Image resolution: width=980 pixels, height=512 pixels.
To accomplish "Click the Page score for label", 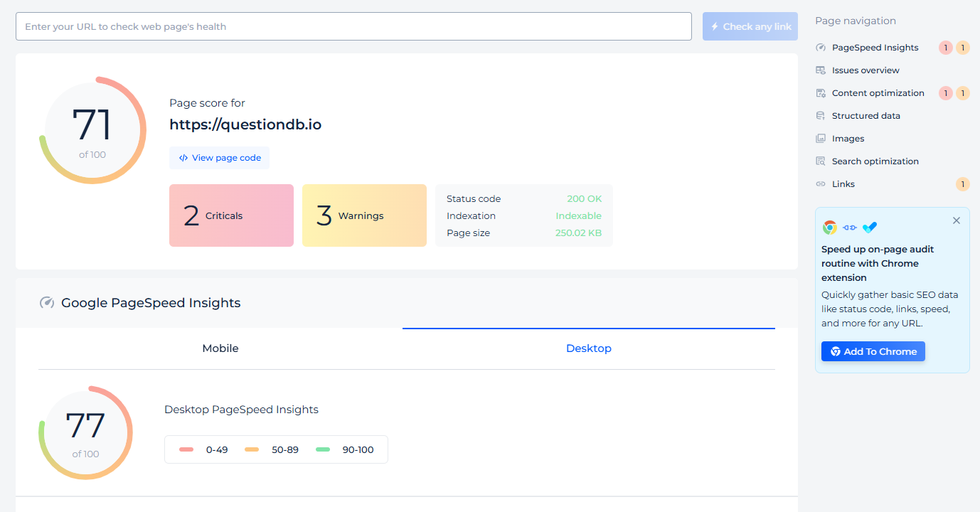I will [207, 103].
